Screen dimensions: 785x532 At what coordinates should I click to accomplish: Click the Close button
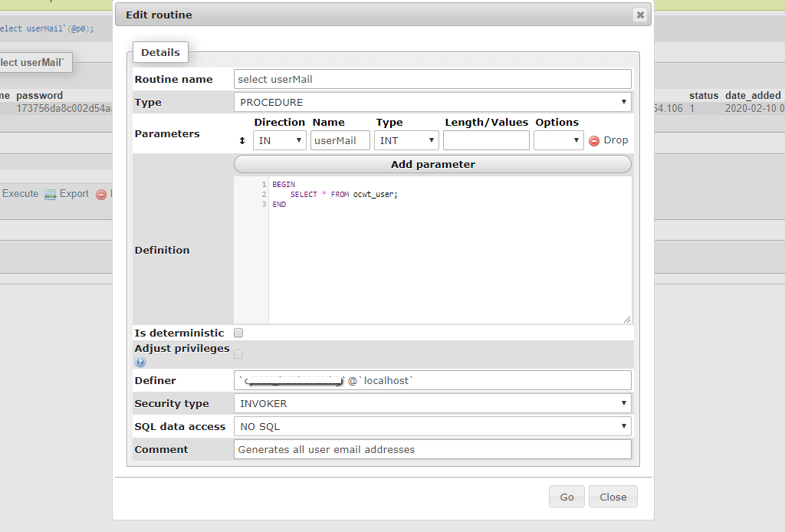[x=613, y=497]
